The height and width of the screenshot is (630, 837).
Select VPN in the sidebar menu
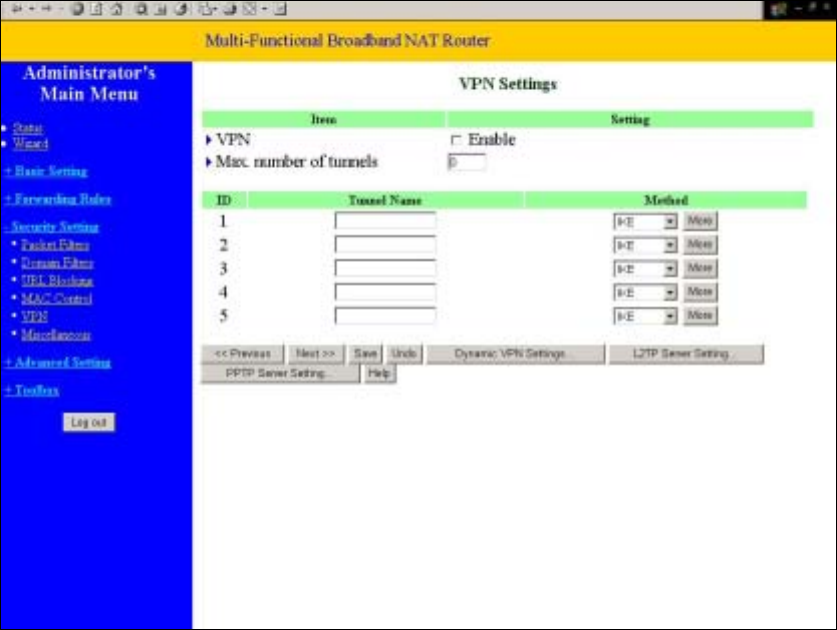pyautogui.click(x=34, y=317)
